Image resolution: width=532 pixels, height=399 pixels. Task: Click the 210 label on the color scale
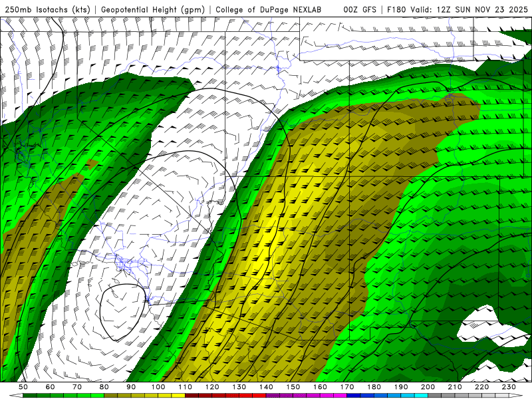point(455,387)
